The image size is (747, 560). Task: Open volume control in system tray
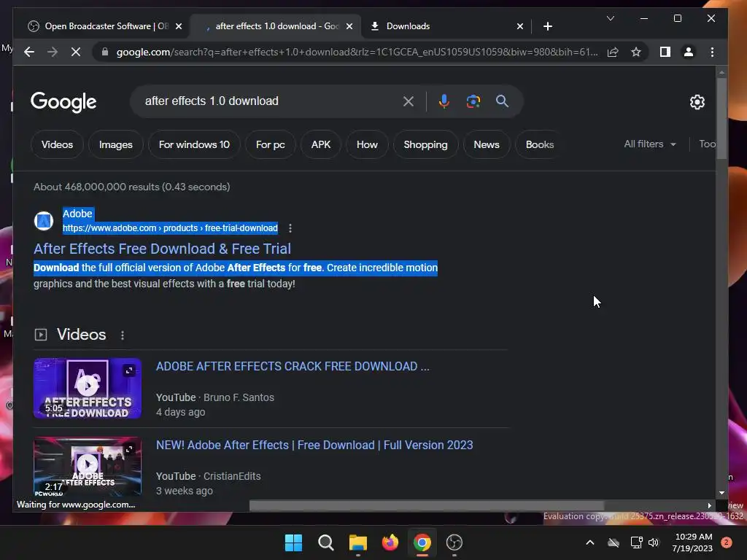coord(653,542)
